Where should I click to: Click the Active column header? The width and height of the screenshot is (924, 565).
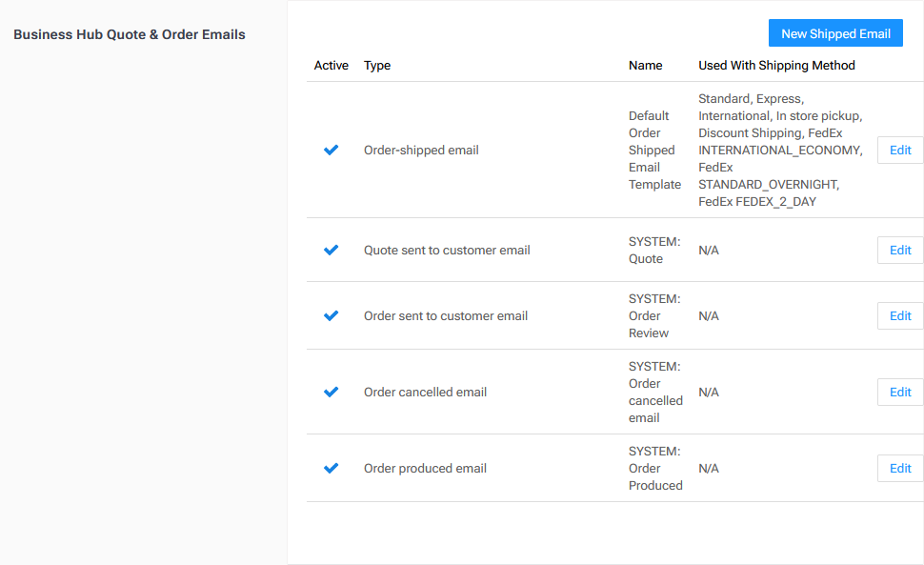tap(331, 65)
